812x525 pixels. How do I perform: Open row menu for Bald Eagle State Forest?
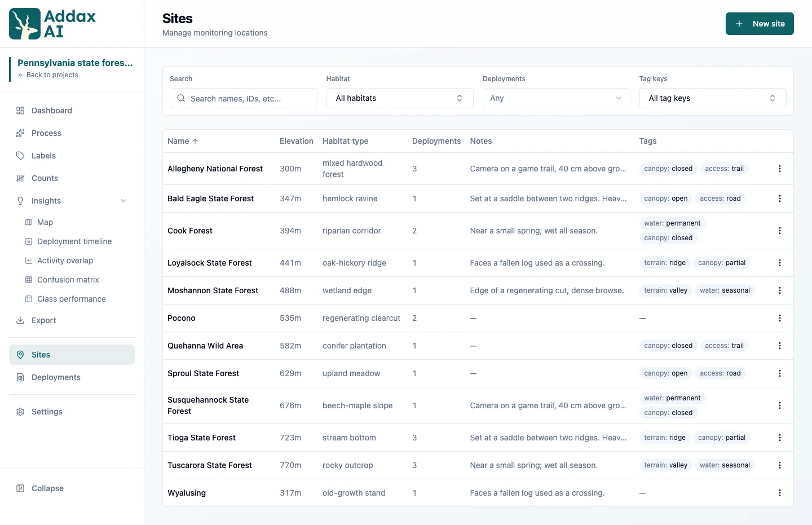pos(780,198)
